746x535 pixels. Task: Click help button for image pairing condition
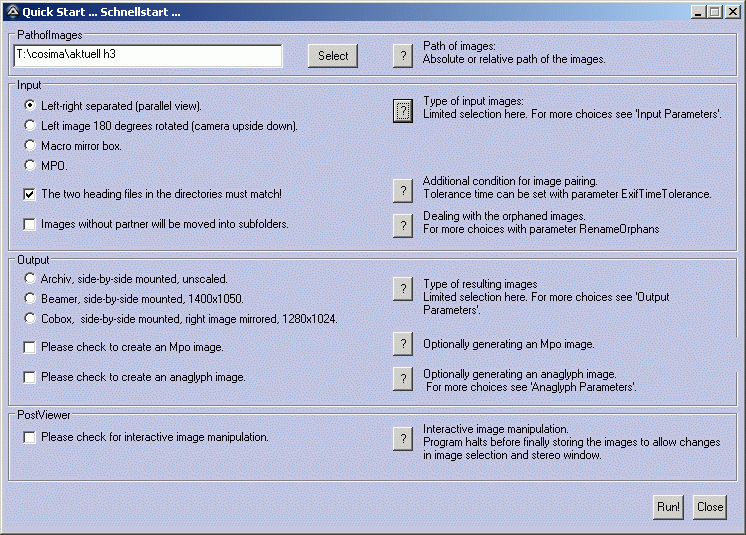[402, 190]
